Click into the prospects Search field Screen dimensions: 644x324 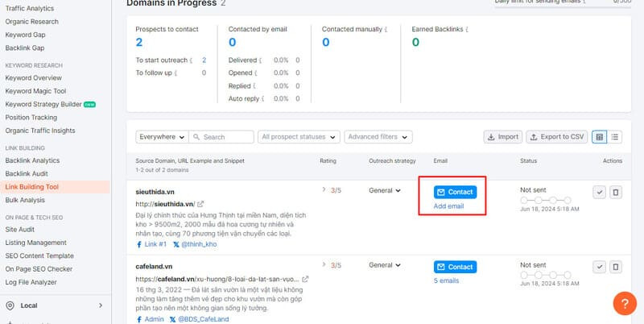[x=221, y=137]
